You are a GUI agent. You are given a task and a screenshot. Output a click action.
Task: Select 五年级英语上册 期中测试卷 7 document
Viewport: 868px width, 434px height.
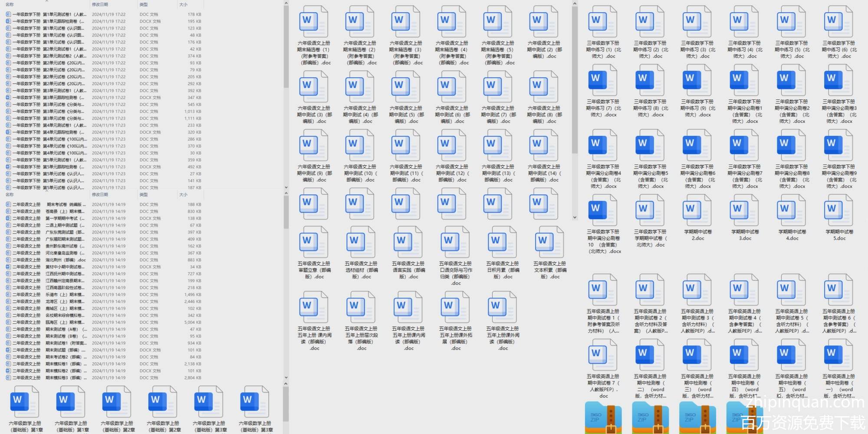click(x=602, y=355)
